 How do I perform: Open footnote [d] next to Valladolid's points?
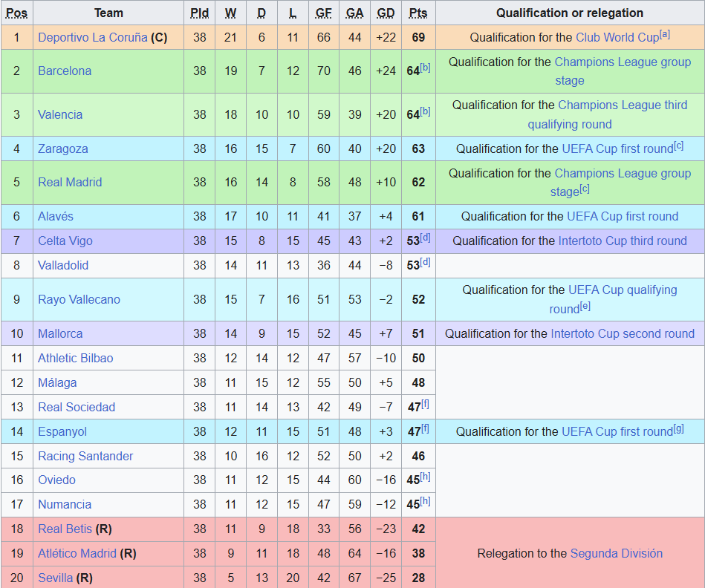tap(426, 262)
